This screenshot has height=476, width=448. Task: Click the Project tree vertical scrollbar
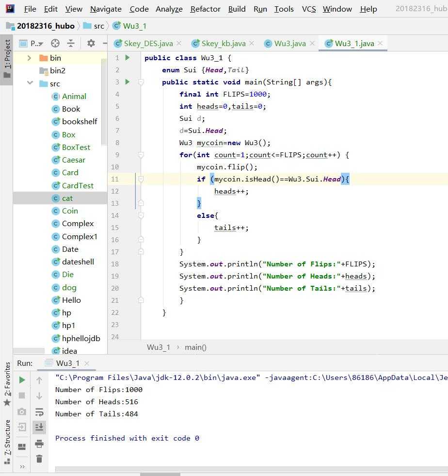(x=104, y=102)
